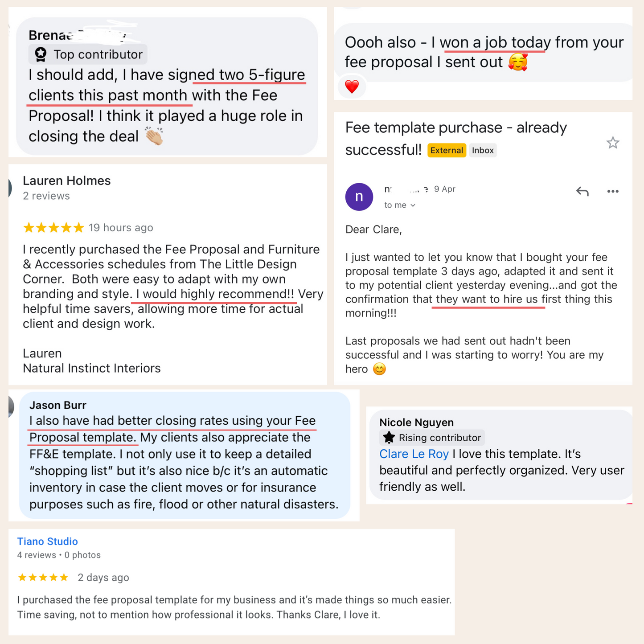Click the reply arrow in the email
This screenshot has height=644, width=644.
tap(582, 192)
